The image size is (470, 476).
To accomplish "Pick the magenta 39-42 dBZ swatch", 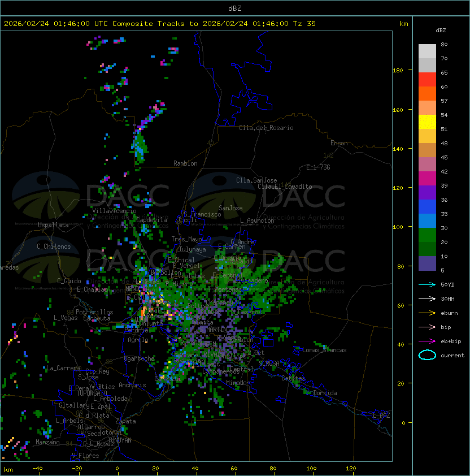I will pos(427,178).
